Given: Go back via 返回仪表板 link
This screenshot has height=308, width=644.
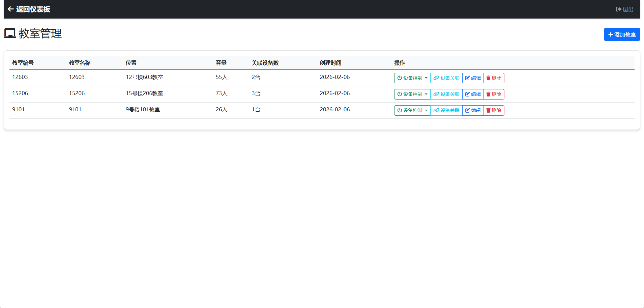Looking at the screenshot, I should pyautogui.click(x=29, y=9).
